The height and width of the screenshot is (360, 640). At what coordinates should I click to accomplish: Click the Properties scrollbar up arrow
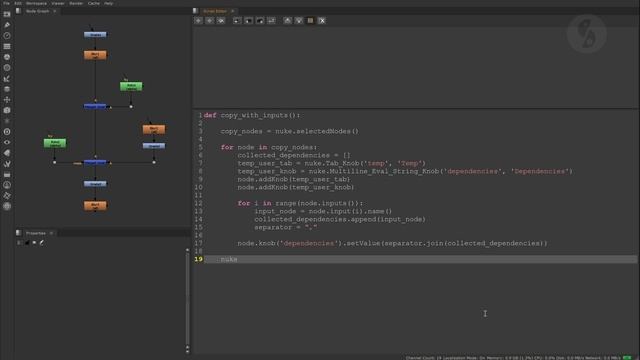[x=187, y=250]
